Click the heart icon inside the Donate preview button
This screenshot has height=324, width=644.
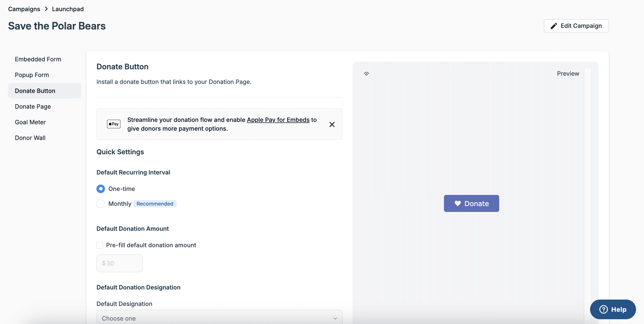[x=457, y=203]
